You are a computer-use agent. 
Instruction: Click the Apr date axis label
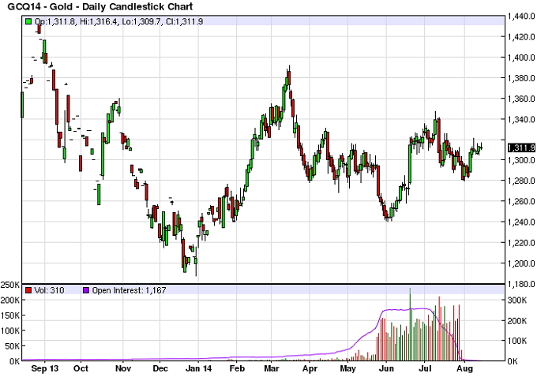tap(310, 369)
